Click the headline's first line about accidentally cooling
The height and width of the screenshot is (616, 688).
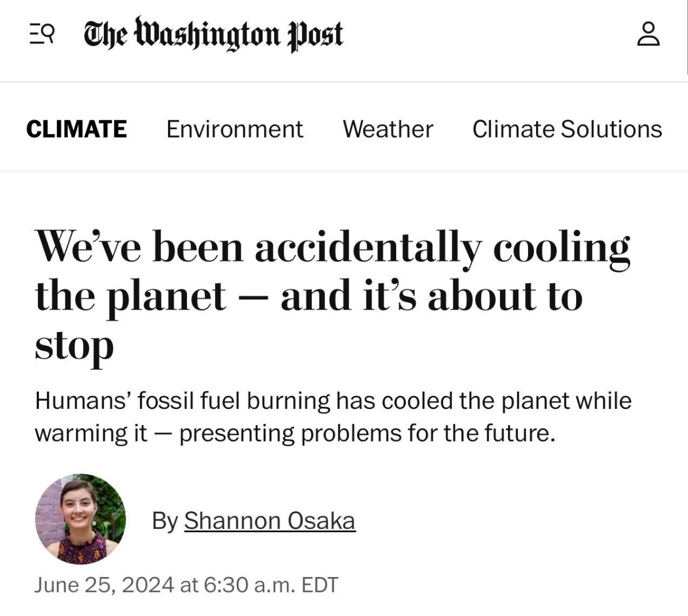point(333,248)
